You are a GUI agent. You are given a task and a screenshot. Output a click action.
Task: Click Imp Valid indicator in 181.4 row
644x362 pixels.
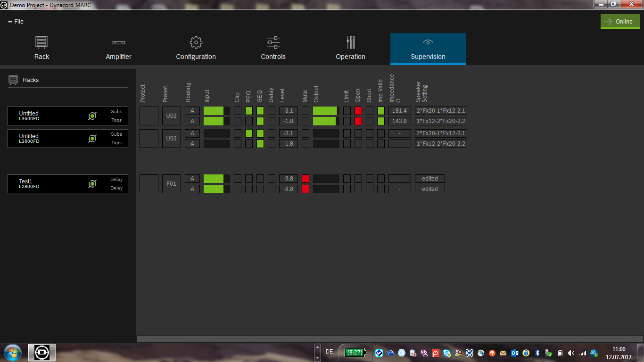click(x=381, y=111)
